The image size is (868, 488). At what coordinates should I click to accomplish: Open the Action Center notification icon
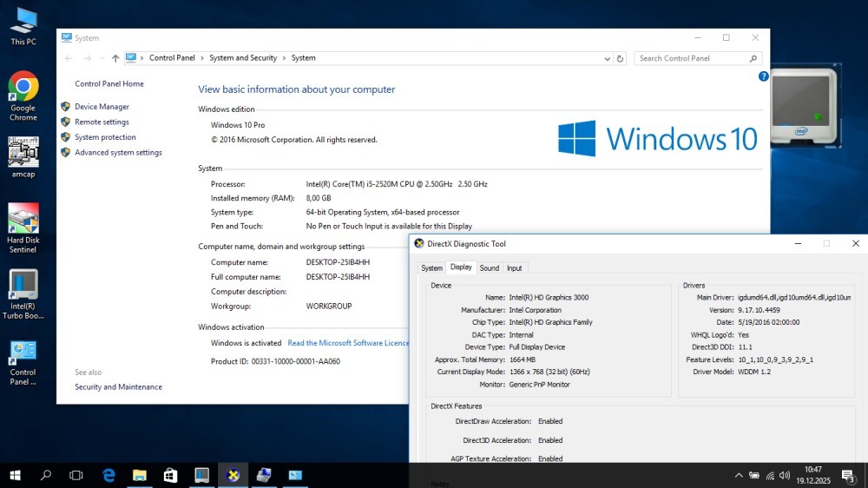click(847, 475)
